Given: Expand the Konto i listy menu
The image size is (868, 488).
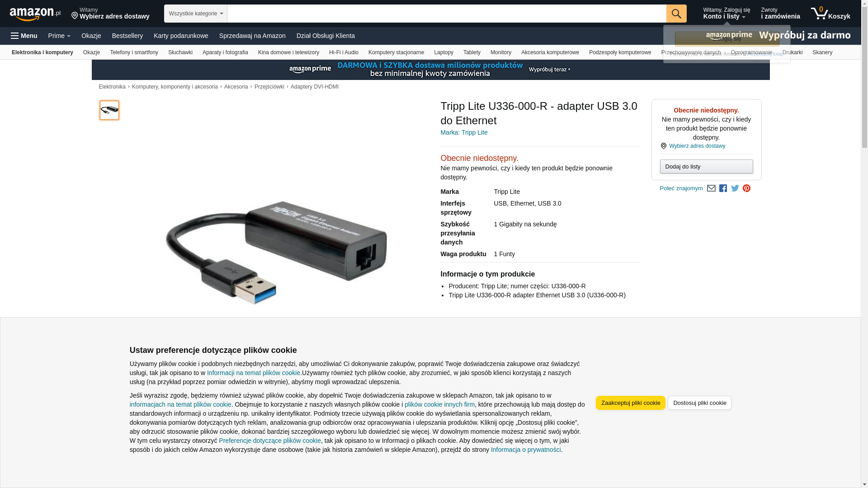Looking at the screenshot, I should pyautogui.click(x=726, y=14).
